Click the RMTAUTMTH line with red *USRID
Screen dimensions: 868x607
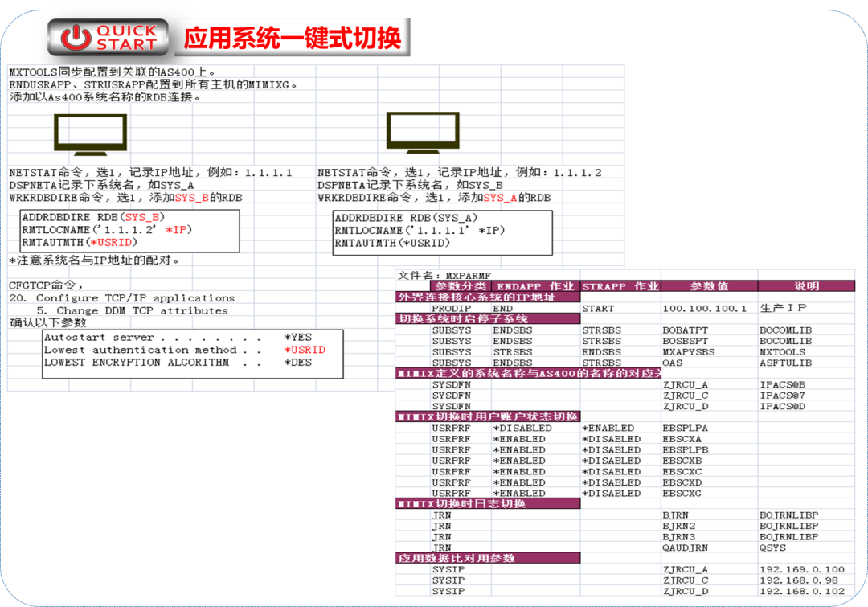click(x=79, y=243)
